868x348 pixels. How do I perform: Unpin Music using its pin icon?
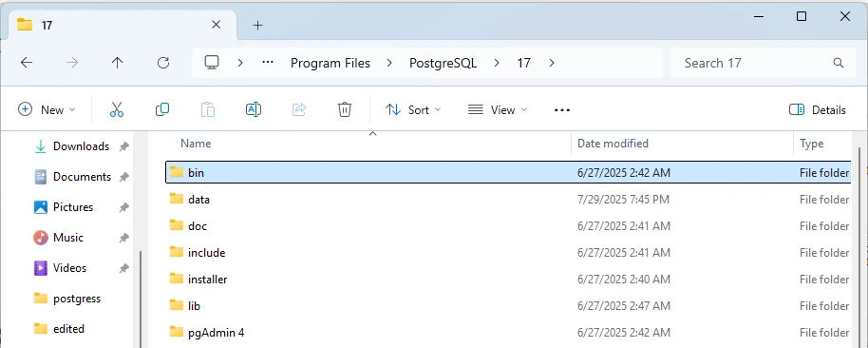124,238
